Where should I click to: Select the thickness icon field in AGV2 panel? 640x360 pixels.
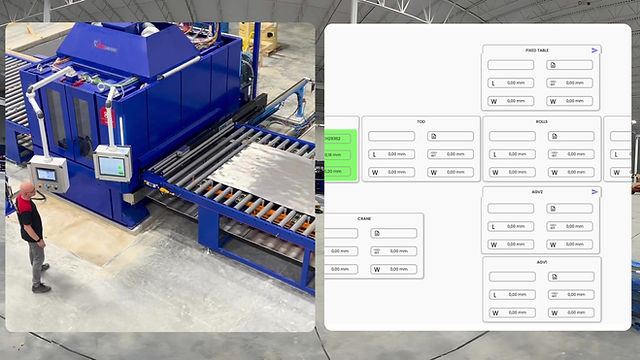coord(569,227)
